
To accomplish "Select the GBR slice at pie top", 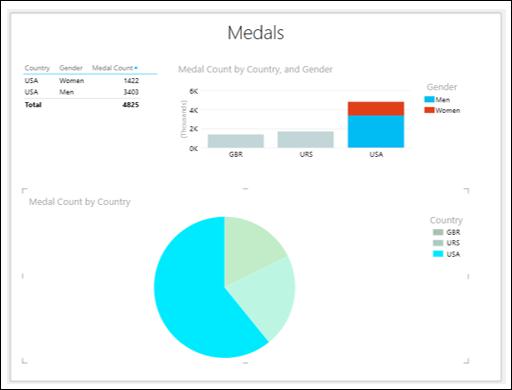I will (251, 248).
